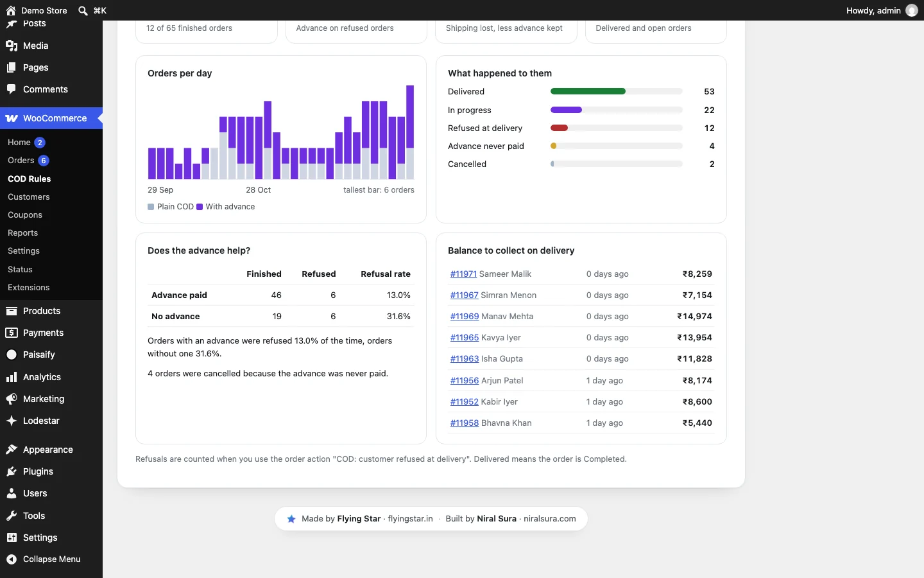Open the search magnifier icon in admin bar
The width and height of the screenshot is (924, 578).
click(x=83, y=10)
